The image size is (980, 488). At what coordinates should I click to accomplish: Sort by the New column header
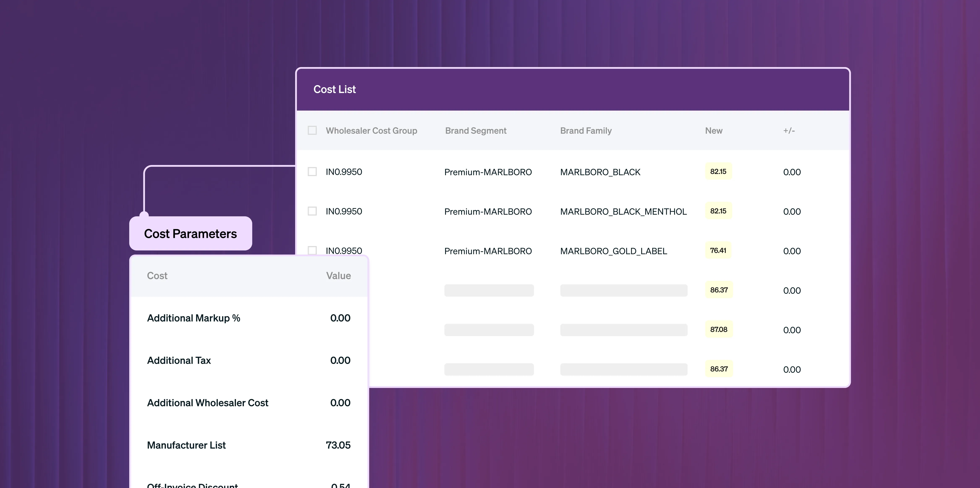pos(713,131)
